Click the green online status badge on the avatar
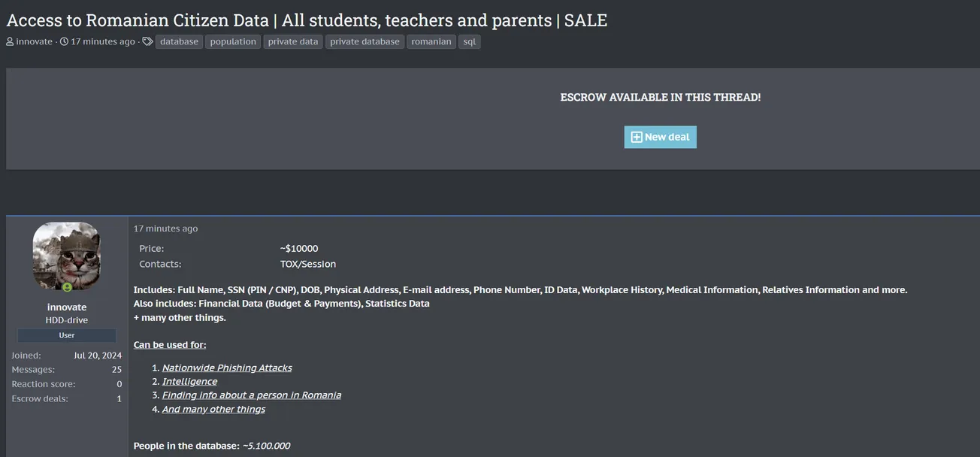The height and width of the screenshot is (457, 980). point(67,287)
